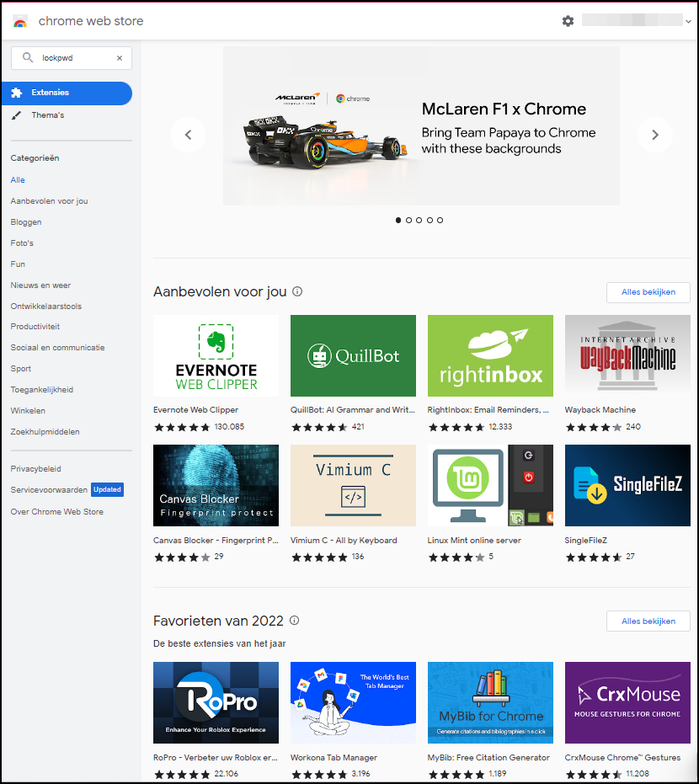699x784 pixels.
Task: Select the Extensies tab
Action: point(67,93)
